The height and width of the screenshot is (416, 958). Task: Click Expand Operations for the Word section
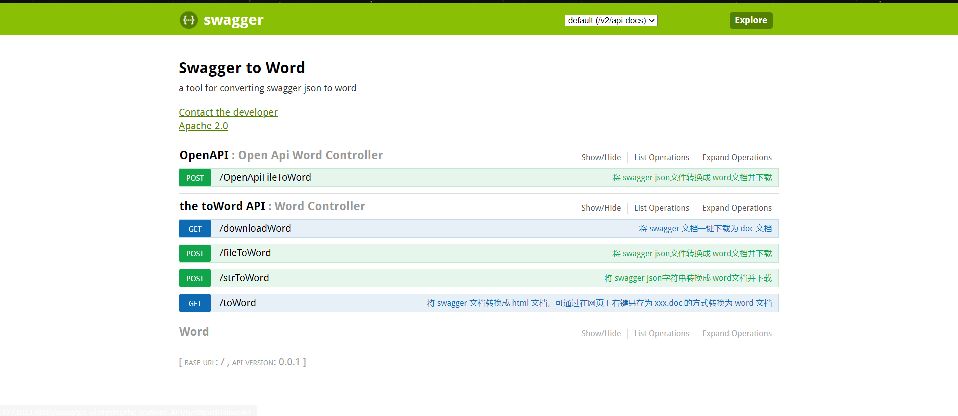point(737,334)
